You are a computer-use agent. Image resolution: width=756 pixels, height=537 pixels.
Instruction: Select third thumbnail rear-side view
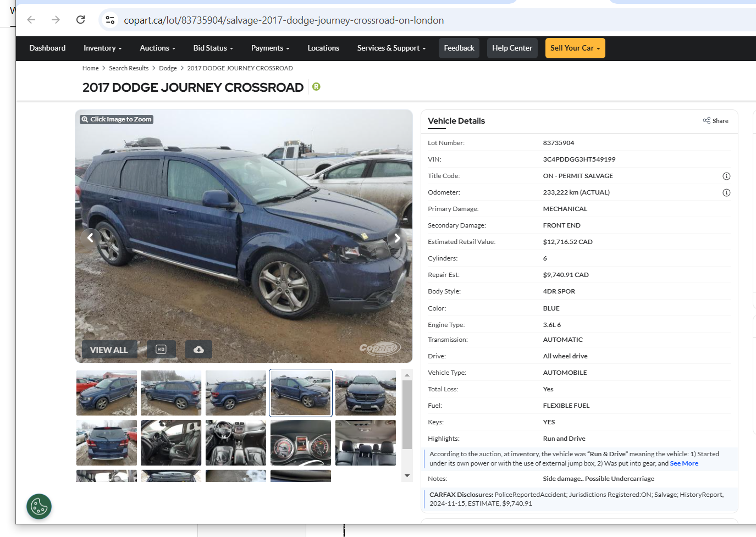coord(236,392)
